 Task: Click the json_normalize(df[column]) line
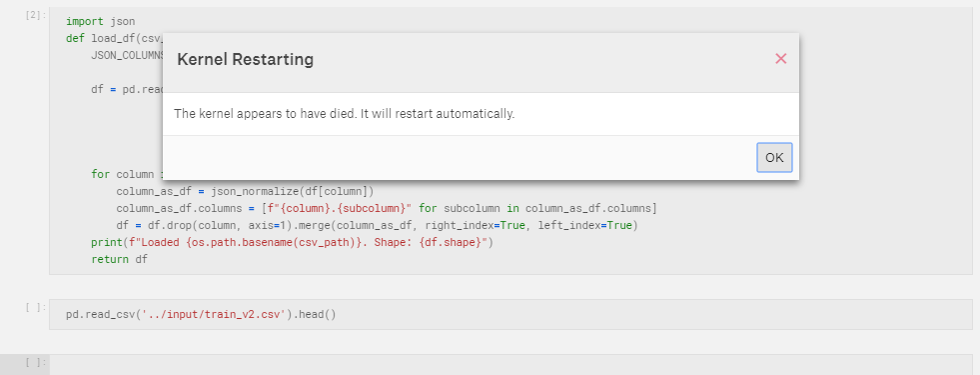click(x=245, y=191)
